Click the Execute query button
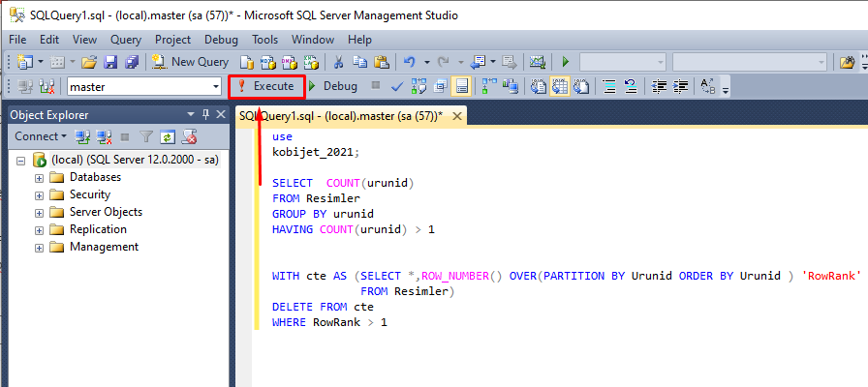868x387 pixels. pos(266,86)
